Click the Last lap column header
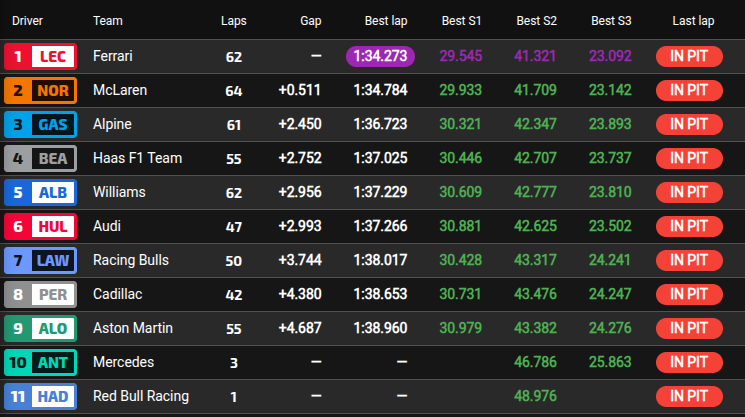The width and height of the screenshot is (745, 417). click(692, 21)
